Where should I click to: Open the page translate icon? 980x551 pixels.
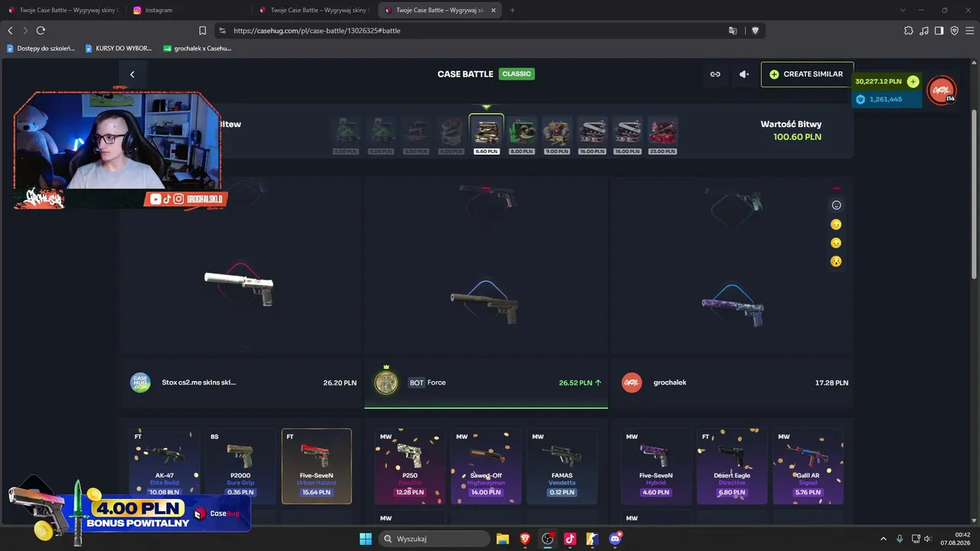733,31
